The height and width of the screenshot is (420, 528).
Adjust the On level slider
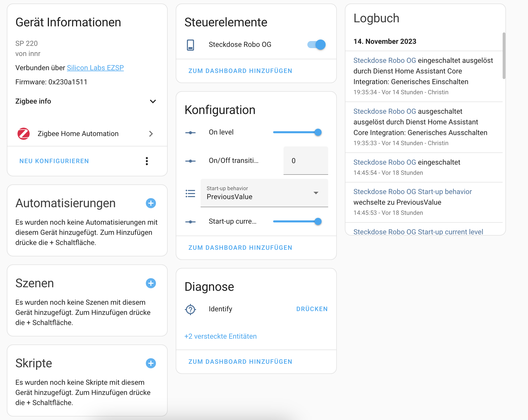pyautogui.click(x=297, y=132)
